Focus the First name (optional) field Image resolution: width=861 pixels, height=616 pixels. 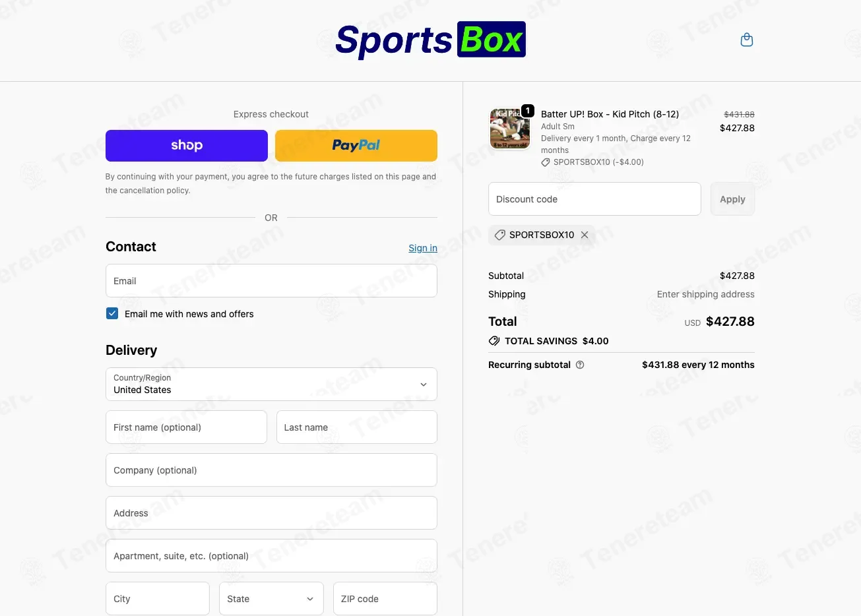[x=186, y=427]
